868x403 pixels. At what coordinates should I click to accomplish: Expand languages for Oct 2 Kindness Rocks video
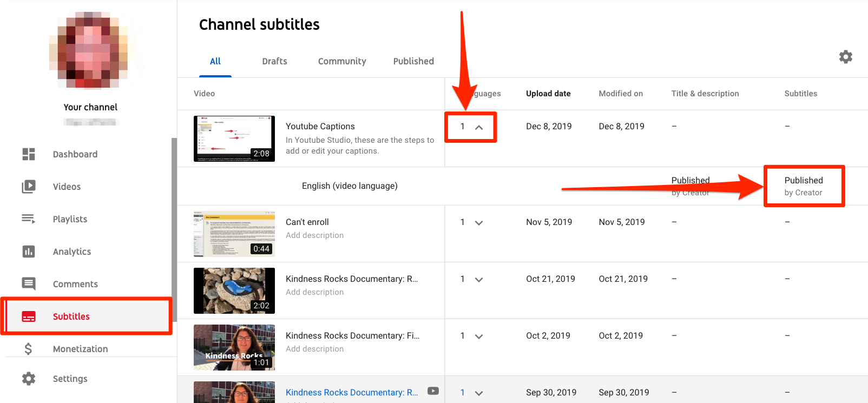478,336
